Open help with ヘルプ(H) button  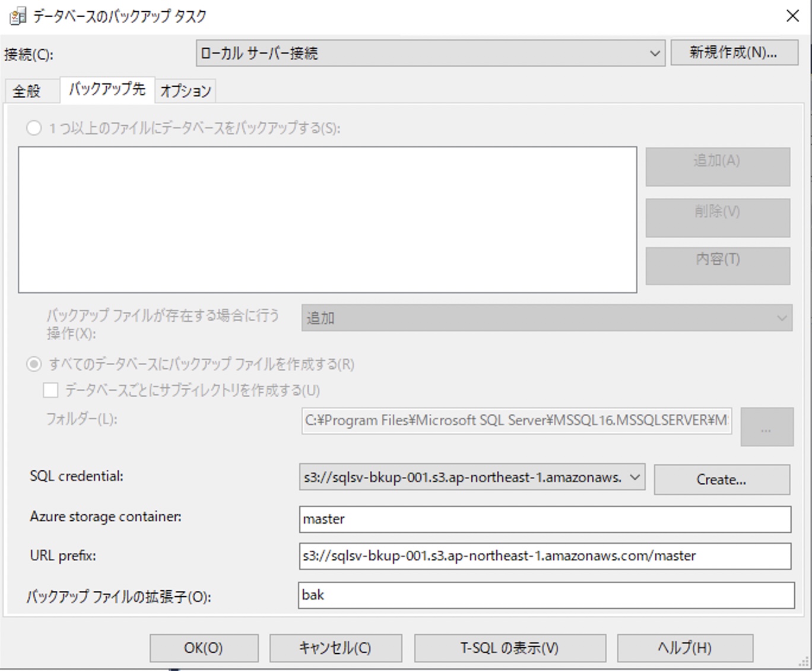685,648
